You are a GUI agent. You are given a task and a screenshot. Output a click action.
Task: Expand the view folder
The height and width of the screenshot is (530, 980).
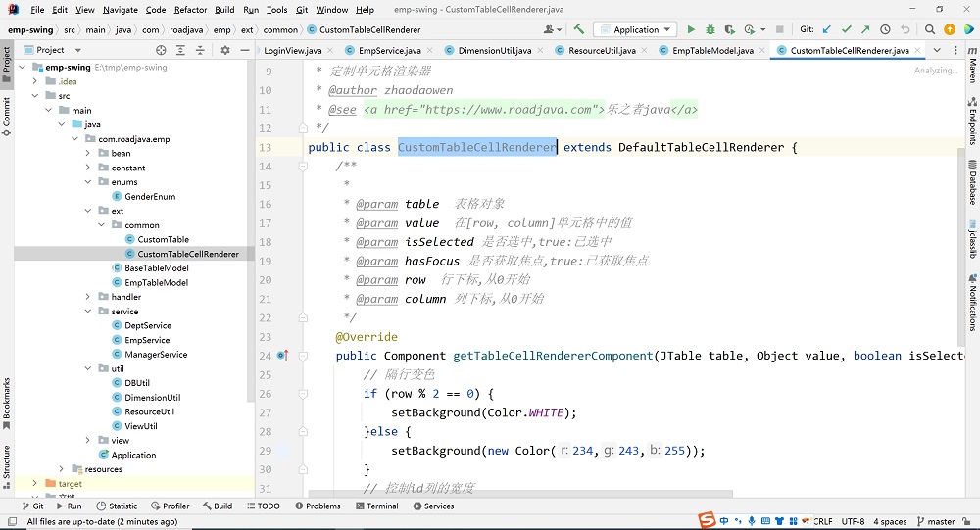click(x=88, y=441)
